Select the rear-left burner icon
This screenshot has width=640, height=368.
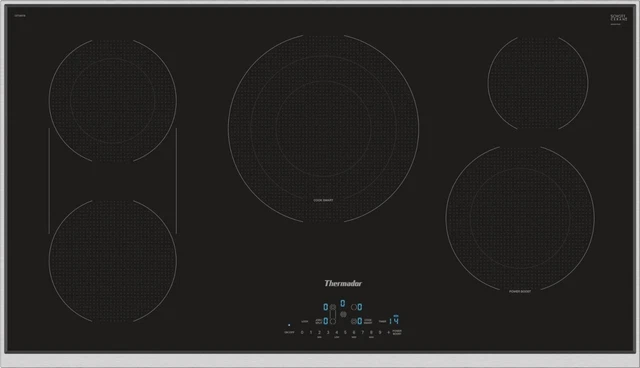coord(333,307)
